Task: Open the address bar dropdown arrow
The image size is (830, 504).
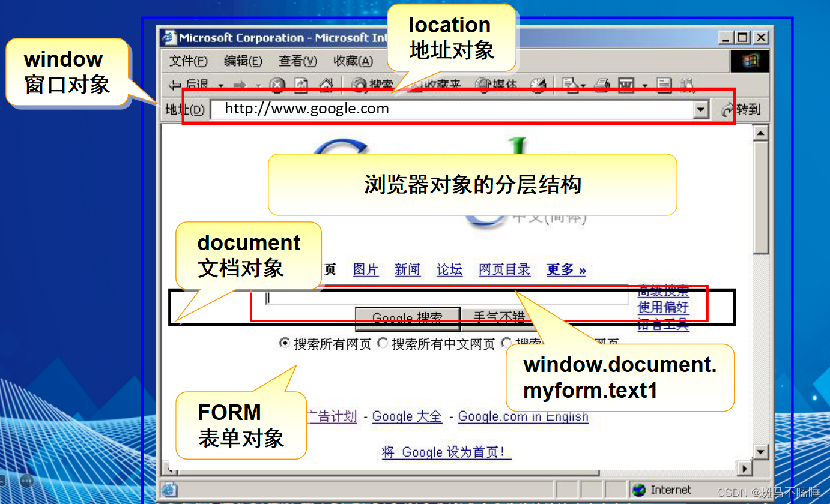Action: coord(701,110)
